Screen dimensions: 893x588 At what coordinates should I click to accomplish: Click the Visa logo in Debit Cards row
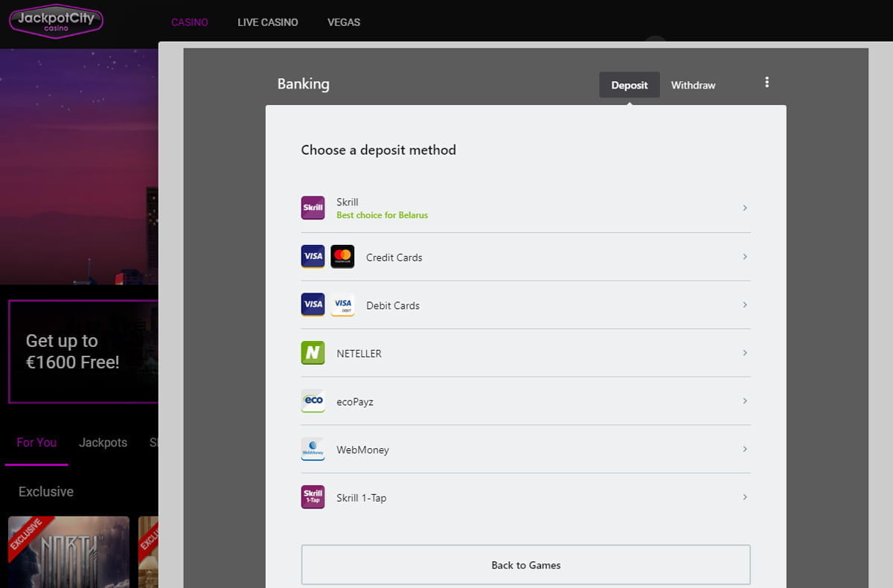[x=313, y=305]
